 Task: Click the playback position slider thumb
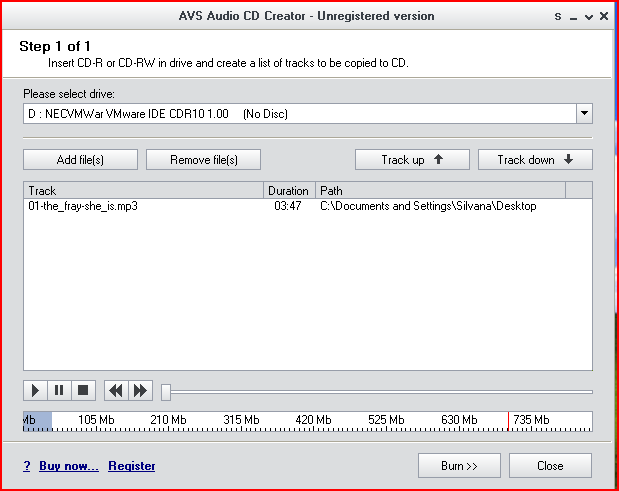click(166, 392)
